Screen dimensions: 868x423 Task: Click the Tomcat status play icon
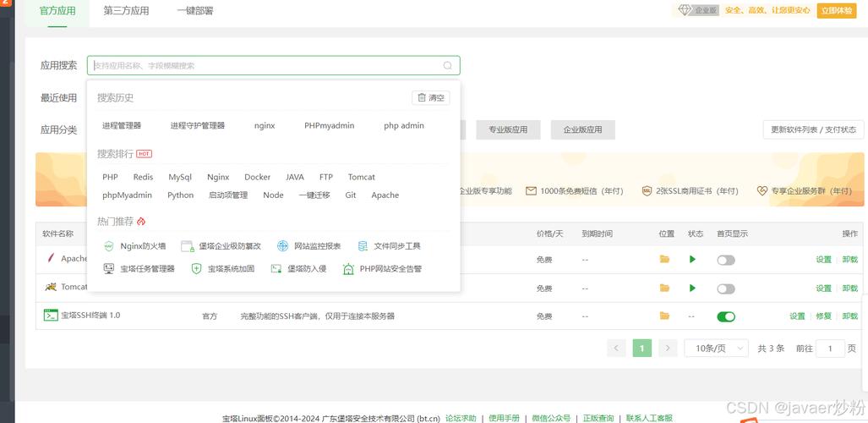point(692,288)
